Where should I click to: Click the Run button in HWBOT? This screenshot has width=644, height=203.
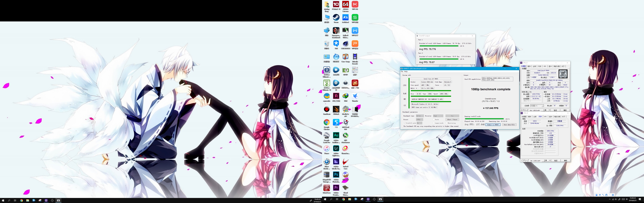[x=452, y=116]
